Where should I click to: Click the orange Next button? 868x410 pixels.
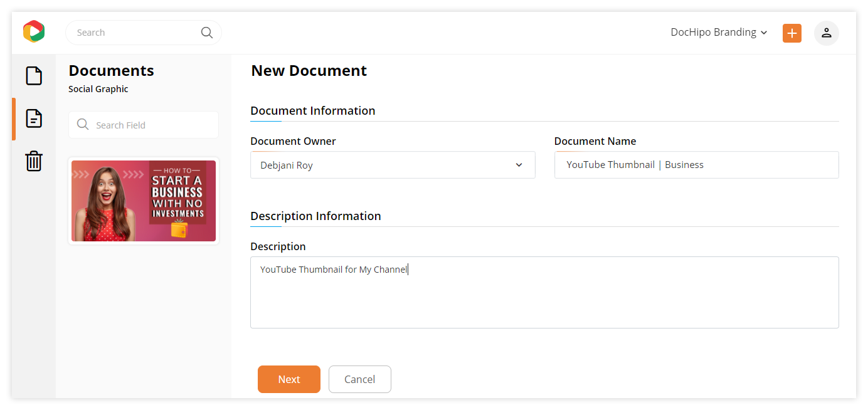(289, 379)
